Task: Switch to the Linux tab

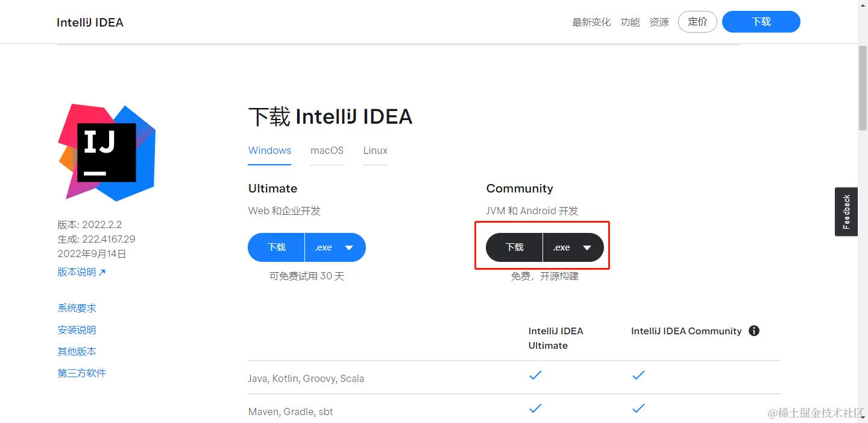Action: [375, 151]
